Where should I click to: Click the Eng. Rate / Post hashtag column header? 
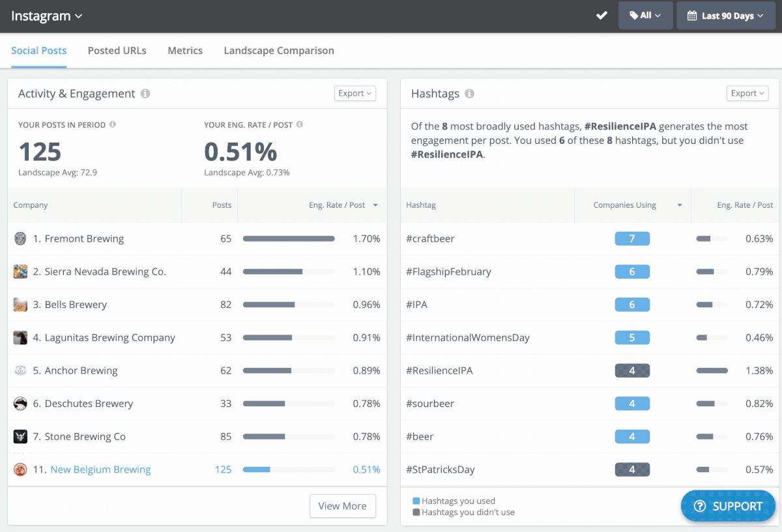tap(745, 205)
